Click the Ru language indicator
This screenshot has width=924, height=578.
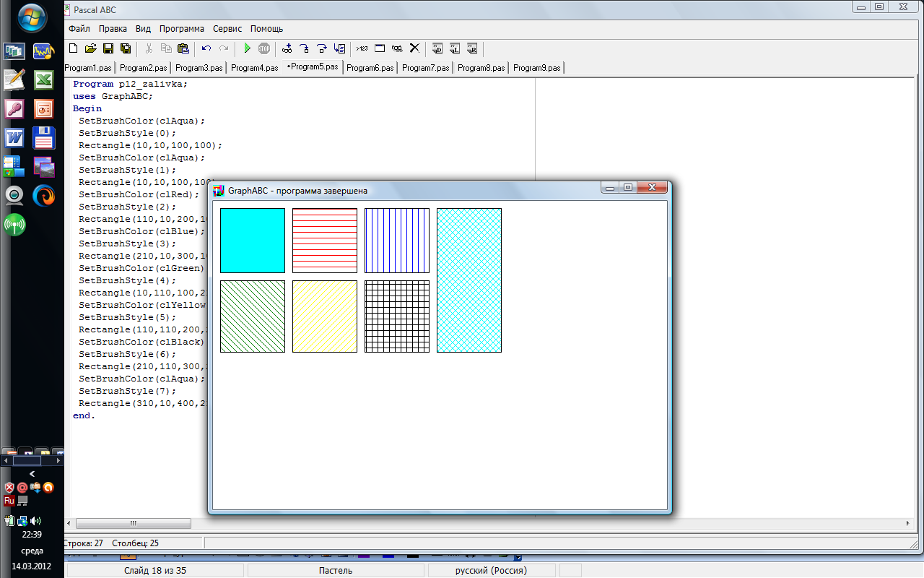9,500
